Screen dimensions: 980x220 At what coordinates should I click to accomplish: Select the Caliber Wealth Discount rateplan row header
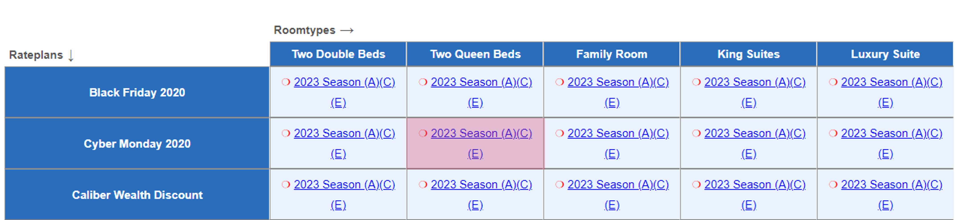[137, 195]
